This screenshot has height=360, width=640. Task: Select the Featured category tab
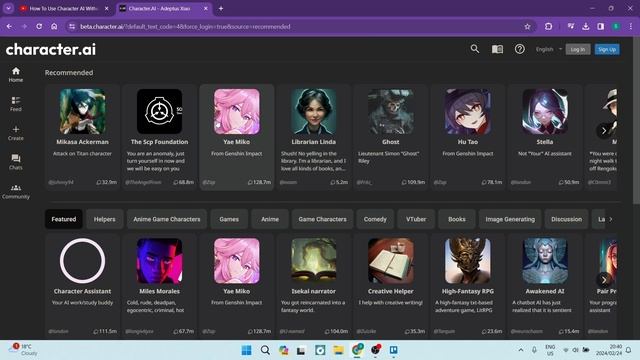pyautogui.click(x=64, y=219)
